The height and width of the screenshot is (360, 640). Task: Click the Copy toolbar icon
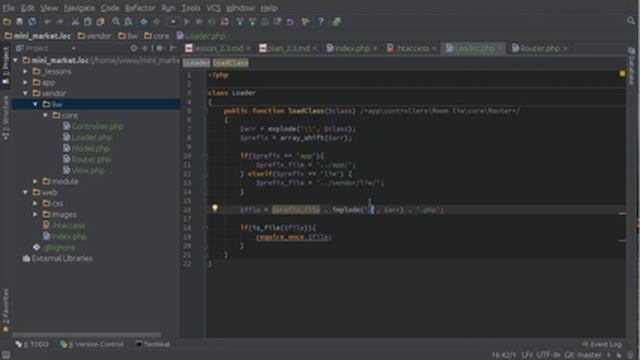[87, 22]
